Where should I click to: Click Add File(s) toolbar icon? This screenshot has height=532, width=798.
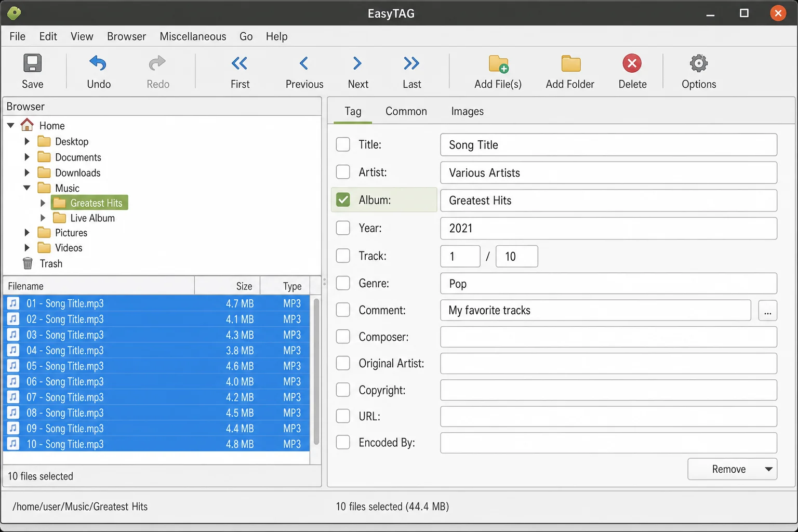[x=498, y=64]
